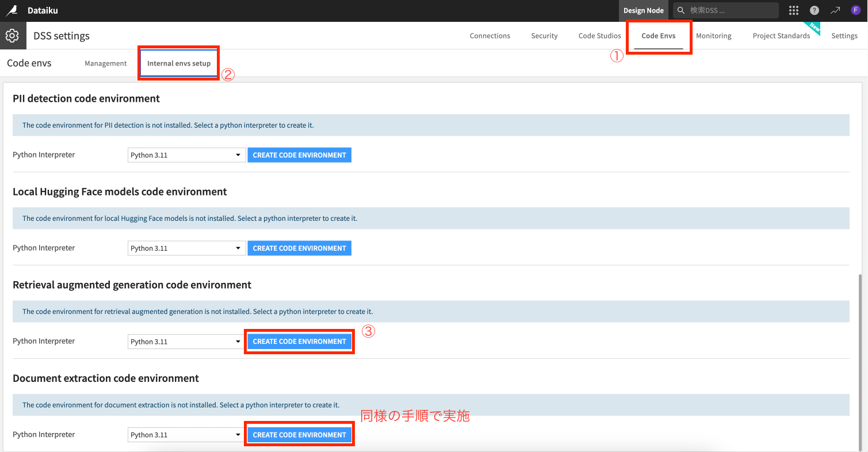Click the retrieval augmented generation not installed message

click(x=197, y=312)
